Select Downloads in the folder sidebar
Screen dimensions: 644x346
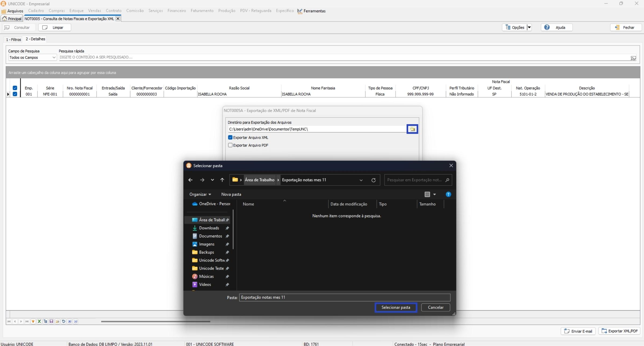tap(209, 228)
